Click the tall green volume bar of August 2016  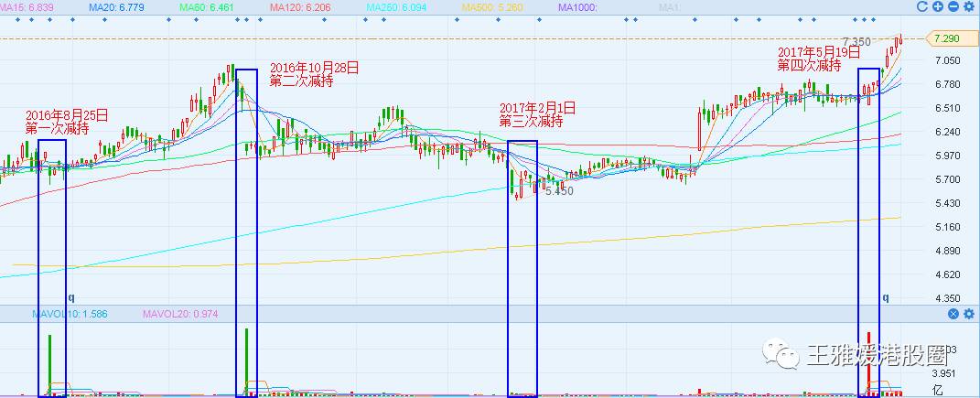(x=50, y=365)
